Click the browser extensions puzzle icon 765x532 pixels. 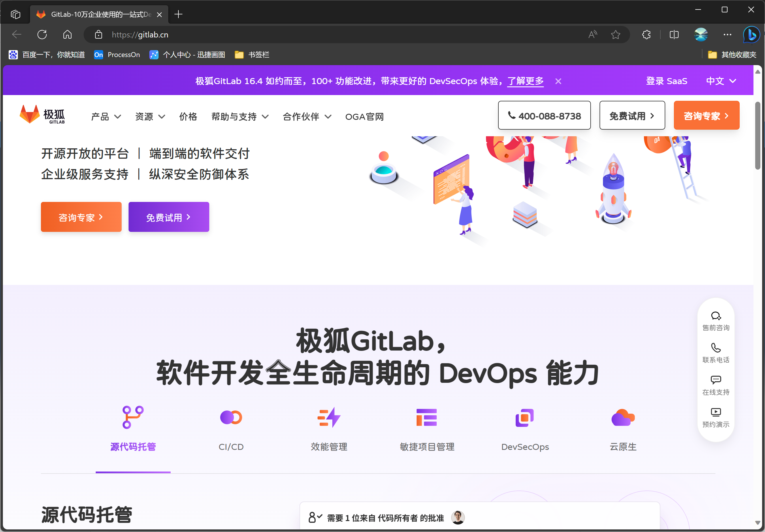click(646, 35)
